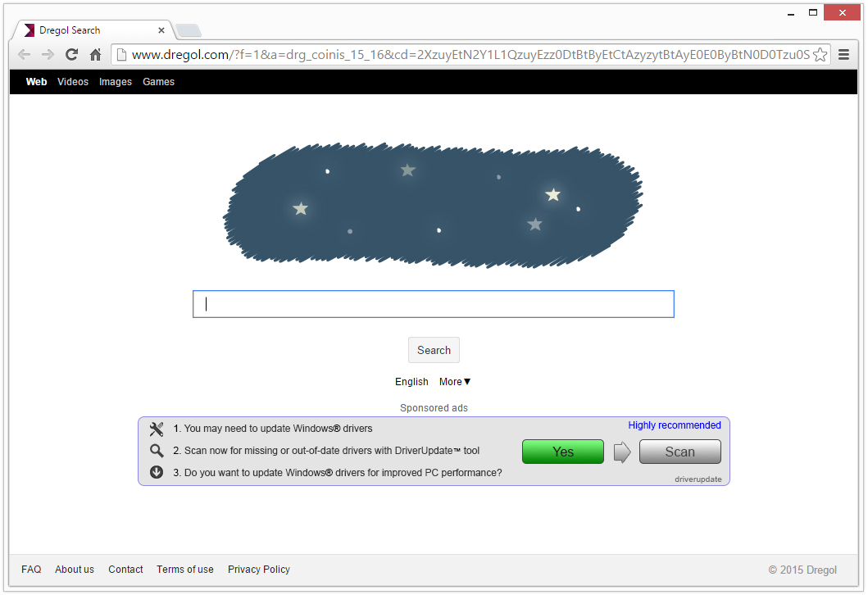Open the Highly recommended link
This screenshot has height=595, width=868.
675,425
